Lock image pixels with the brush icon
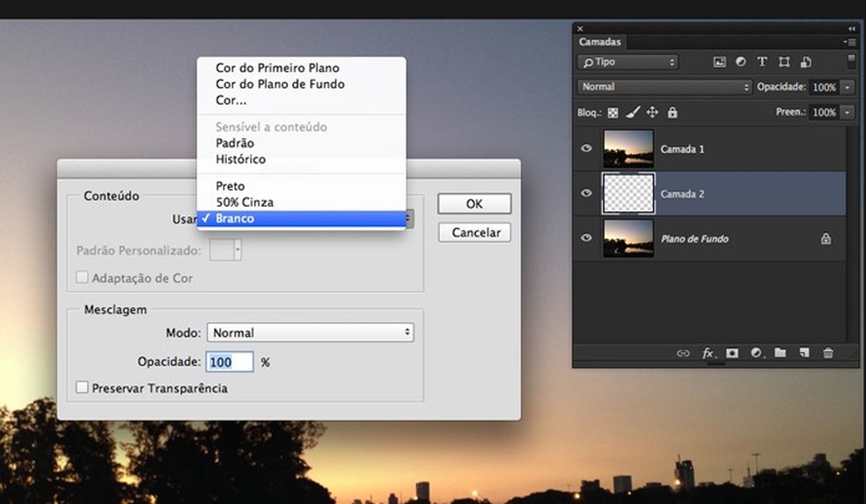866x504 pixels. [x=633, y=113]
